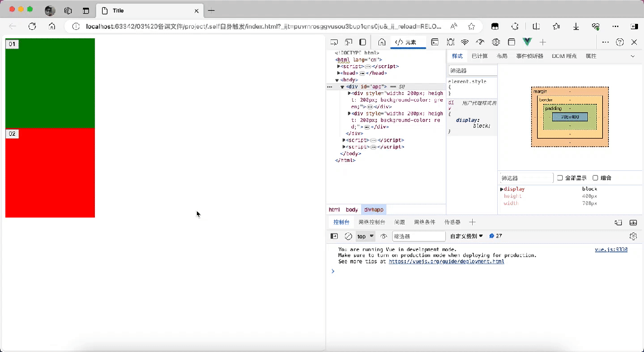Image resolution: width=644 pixels, height=352 pixels.
Task: Open the 传感器 Sensors drawer tab
Action: tap(452, 222)
